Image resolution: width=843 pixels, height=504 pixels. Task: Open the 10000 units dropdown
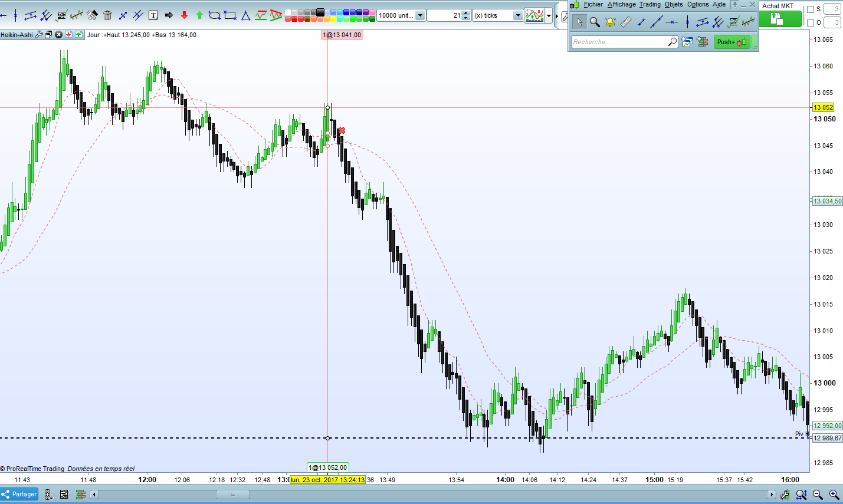coord(420,15)
